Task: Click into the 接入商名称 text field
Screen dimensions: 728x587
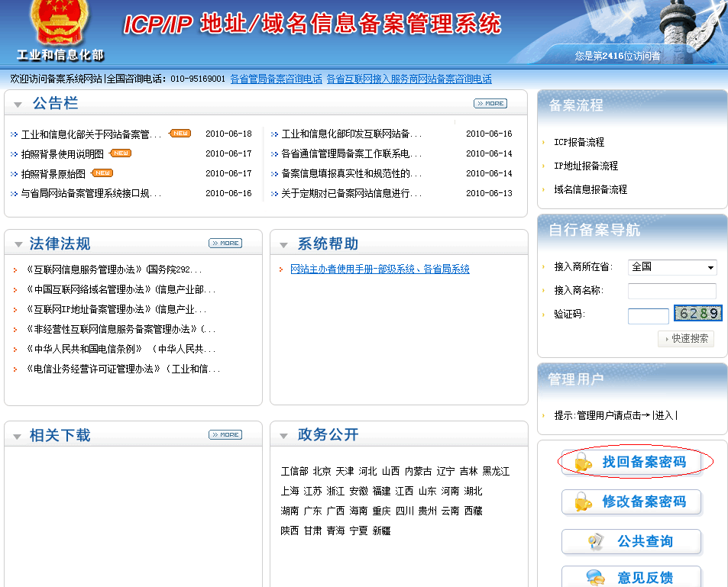Action: pos(671,291)
